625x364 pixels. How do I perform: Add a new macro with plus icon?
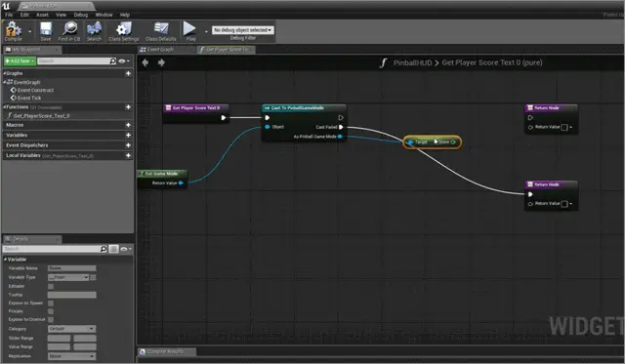[x=128, y=125]
